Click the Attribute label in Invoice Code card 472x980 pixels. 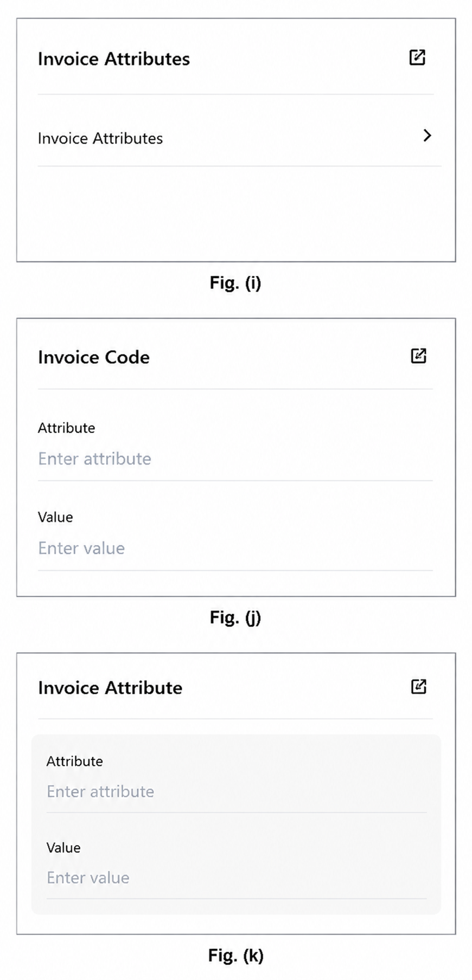(66, 428)
